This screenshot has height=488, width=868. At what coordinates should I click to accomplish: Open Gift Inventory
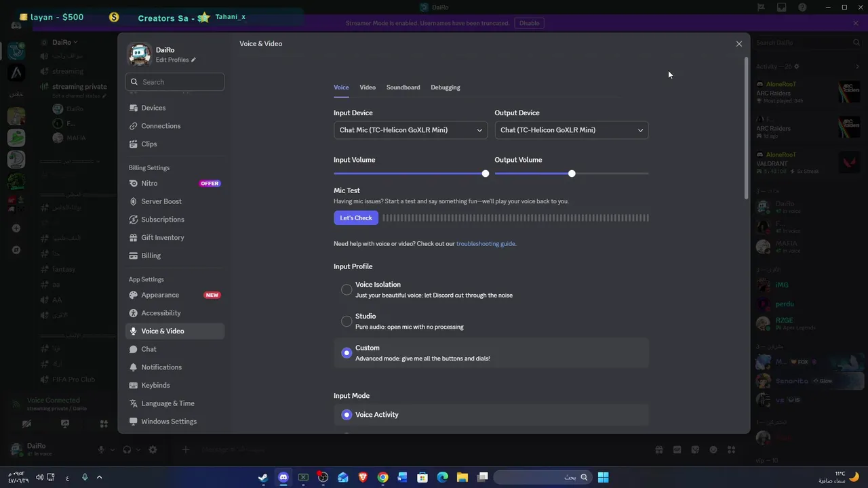(174, 237)
